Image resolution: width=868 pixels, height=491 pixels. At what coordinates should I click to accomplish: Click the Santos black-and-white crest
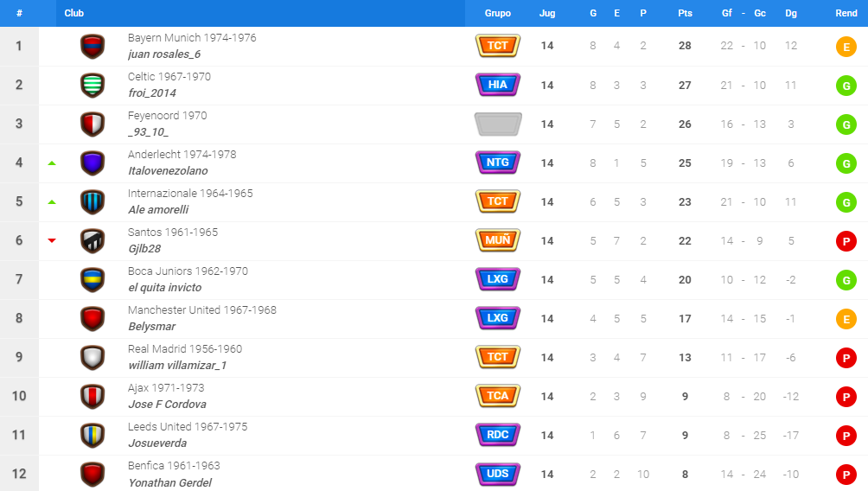coord(92,241)
